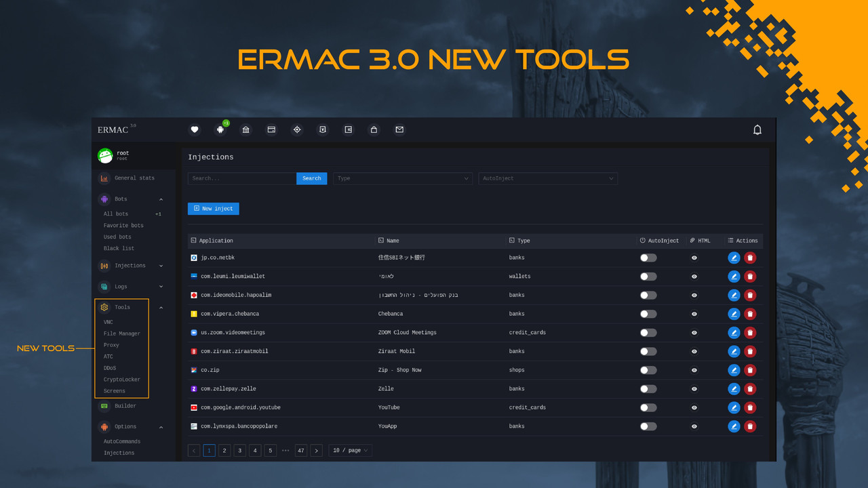Screen dimensions: 868x488
Task: Click the credit card icon in top bar
Action: pos(271,129)
